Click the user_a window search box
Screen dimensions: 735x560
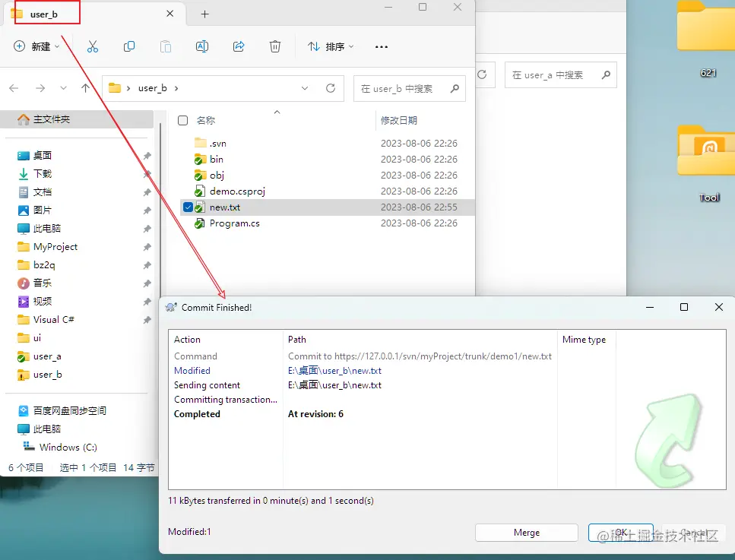pos(561,75)
